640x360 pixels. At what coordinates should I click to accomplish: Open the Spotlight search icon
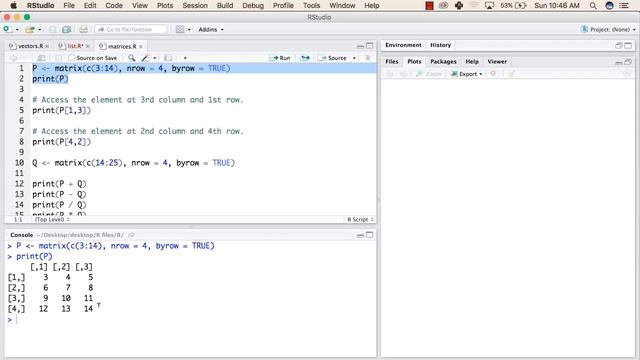coord(593,6)
